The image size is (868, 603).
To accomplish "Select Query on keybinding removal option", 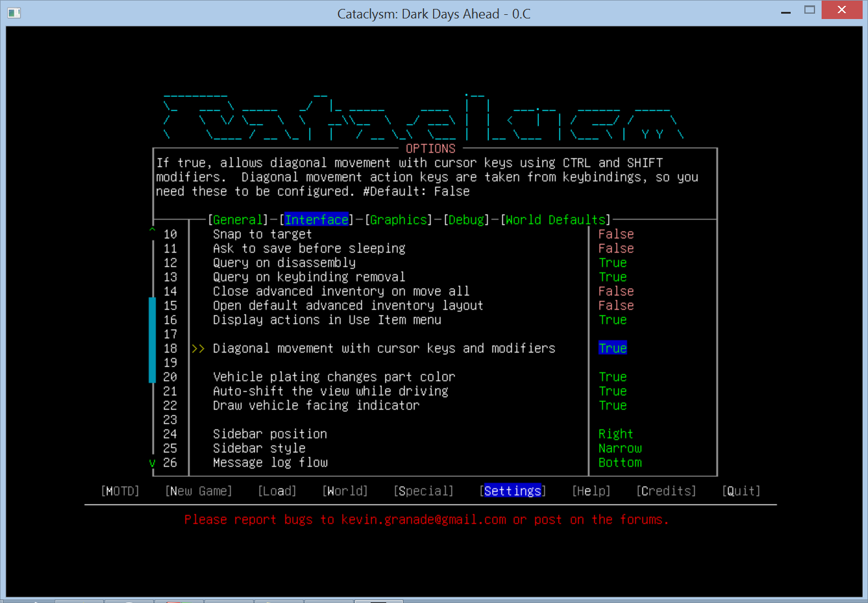I will pyautogui.click(x=309, y=277).
